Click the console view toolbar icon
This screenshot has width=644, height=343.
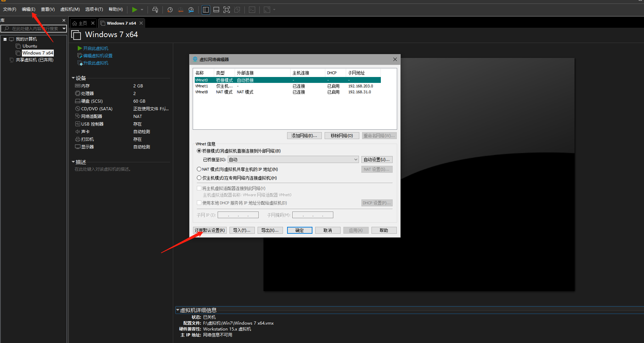[252, 10]
